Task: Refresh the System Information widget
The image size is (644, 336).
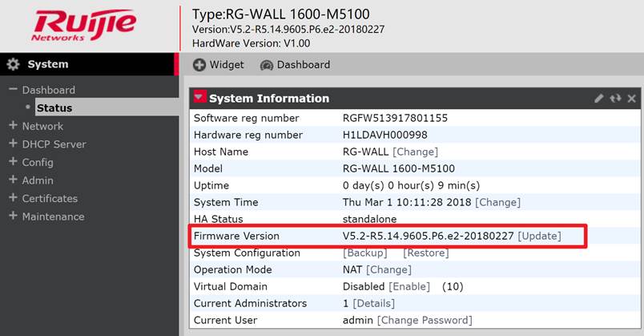Action: tap(615, 99)
